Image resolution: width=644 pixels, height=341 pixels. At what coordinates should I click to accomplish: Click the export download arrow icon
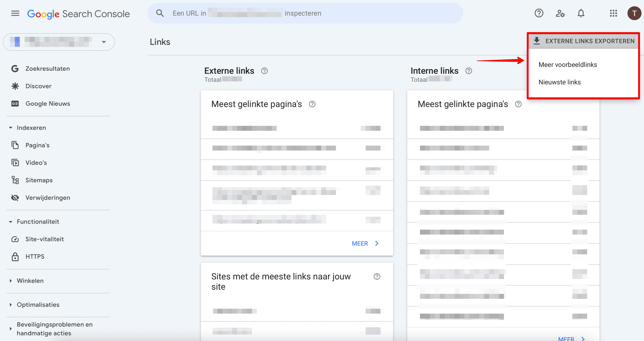[x=537, y=41]
